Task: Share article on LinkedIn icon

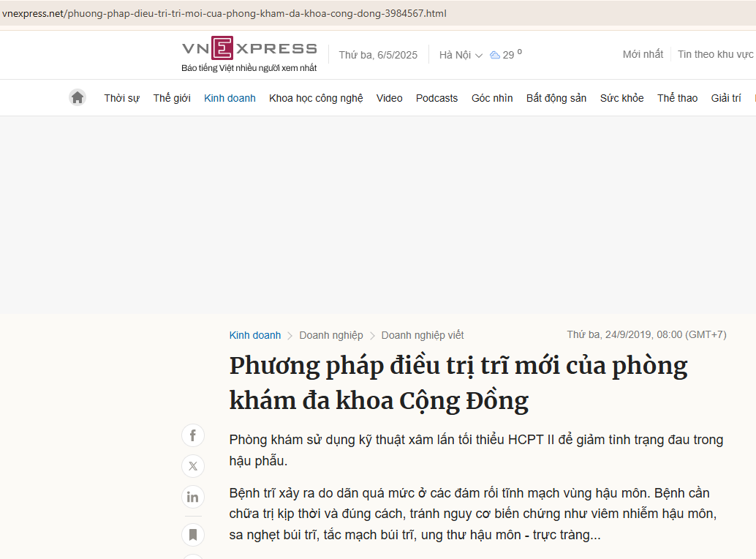Action: (x=193, y=498)
